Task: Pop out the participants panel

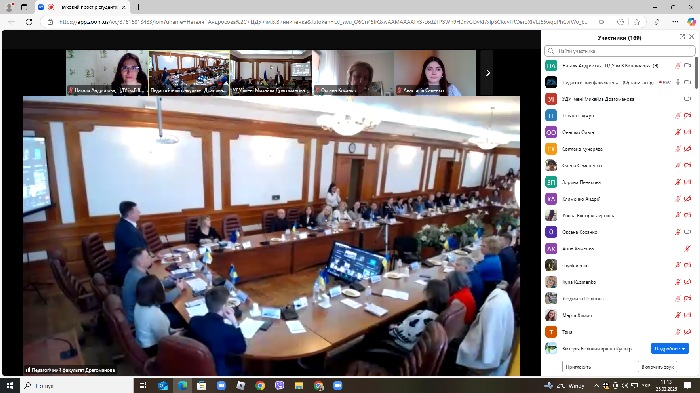Action: click(x=683, y=37)
